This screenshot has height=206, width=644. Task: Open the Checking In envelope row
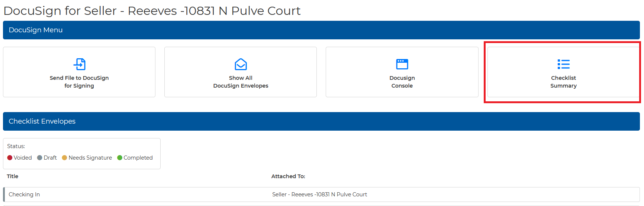pyautogui.click(x=321, y=194)
